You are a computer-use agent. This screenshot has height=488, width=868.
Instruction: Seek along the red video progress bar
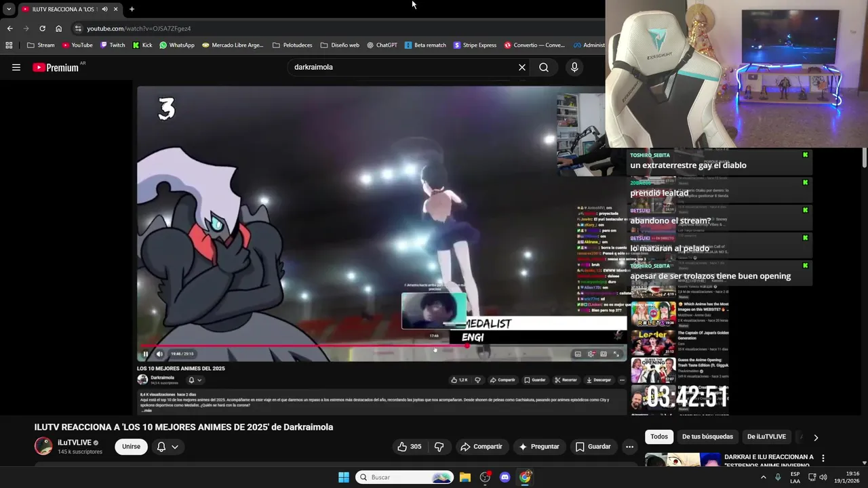pos(383,346)
